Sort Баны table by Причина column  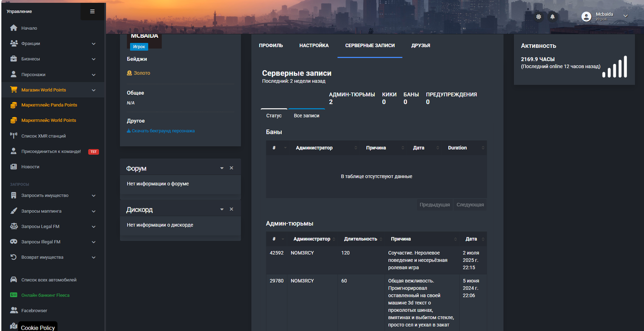point(385,148)
